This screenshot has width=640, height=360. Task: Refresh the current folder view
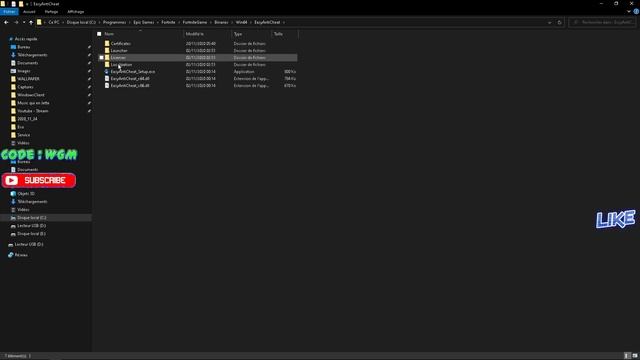coord(560,22)
